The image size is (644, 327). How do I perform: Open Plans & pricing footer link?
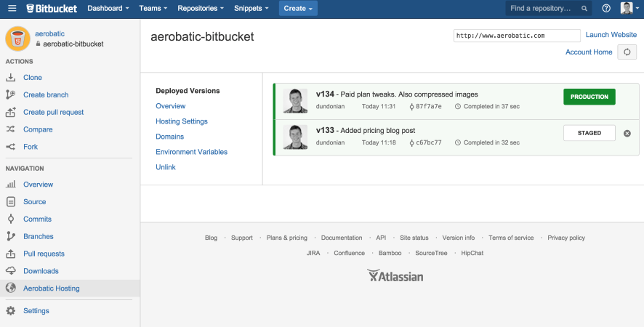pyautogui.click(x=286, y=238)
